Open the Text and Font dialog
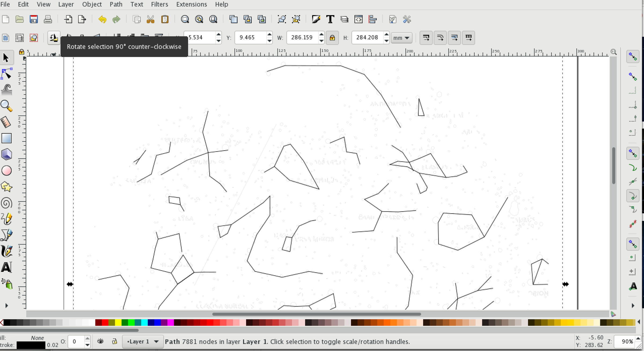This screenshot has height=351, width=644. coord(330,19)
